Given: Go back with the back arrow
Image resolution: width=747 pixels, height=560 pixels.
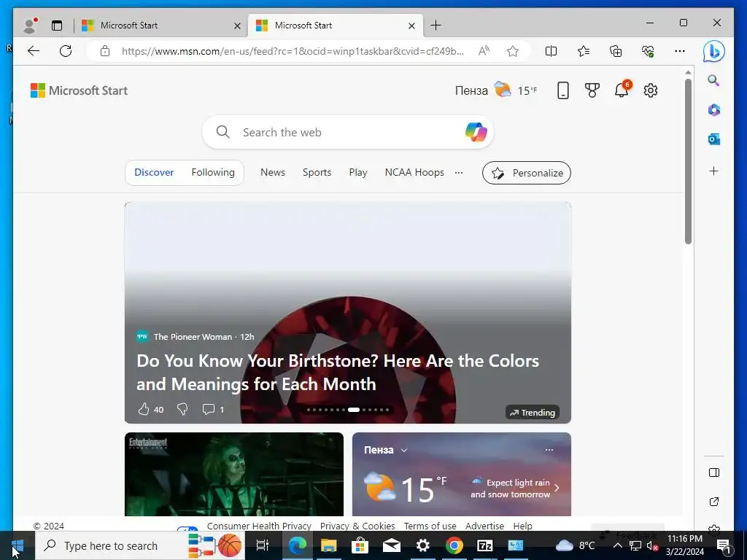Looking at the screenshot, I should point(34,51).
